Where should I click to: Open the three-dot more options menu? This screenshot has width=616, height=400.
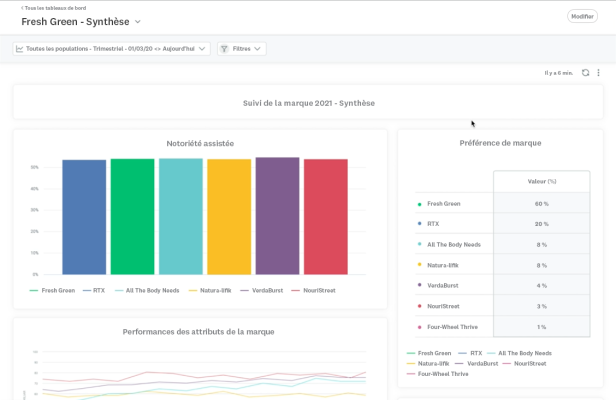[598, 73]
